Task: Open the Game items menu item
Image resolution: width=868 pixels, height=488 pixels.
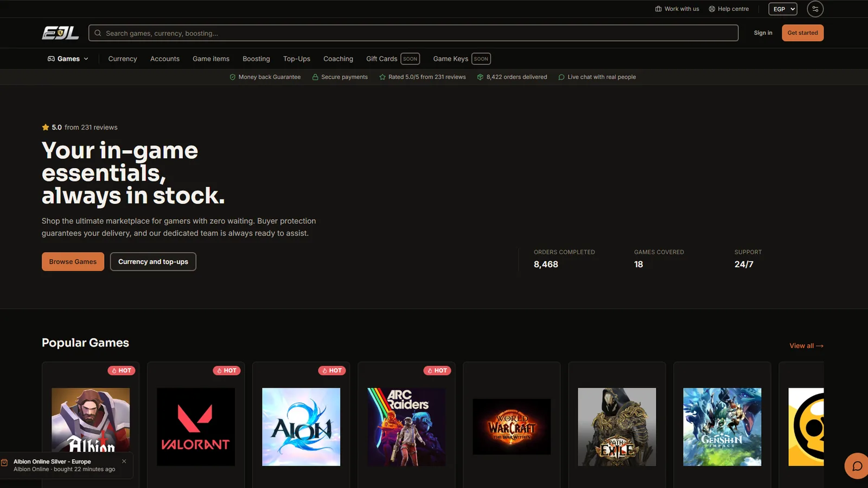Action: point(211,59)
